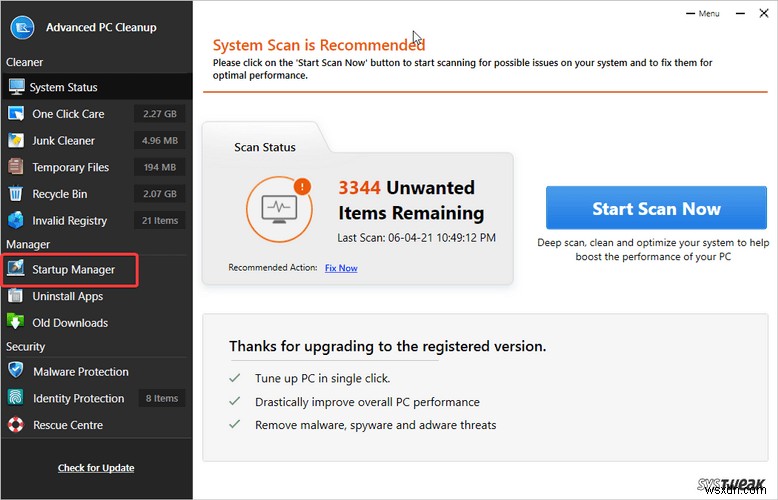Click the Advanced PC Cleanup logo icon
Image resolution: width=778 pixels, height=500 pixels.
(22, 27)
